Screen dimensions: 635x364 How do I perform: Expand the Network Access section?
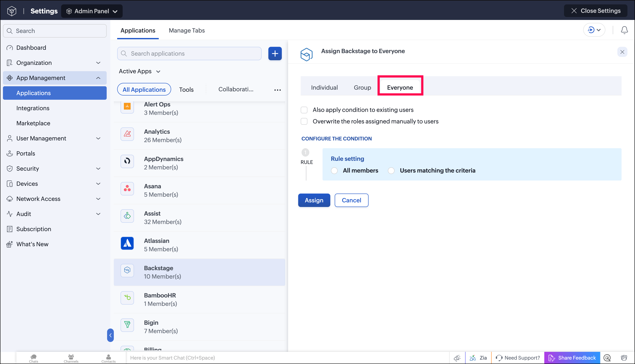[x=98, y=199]
